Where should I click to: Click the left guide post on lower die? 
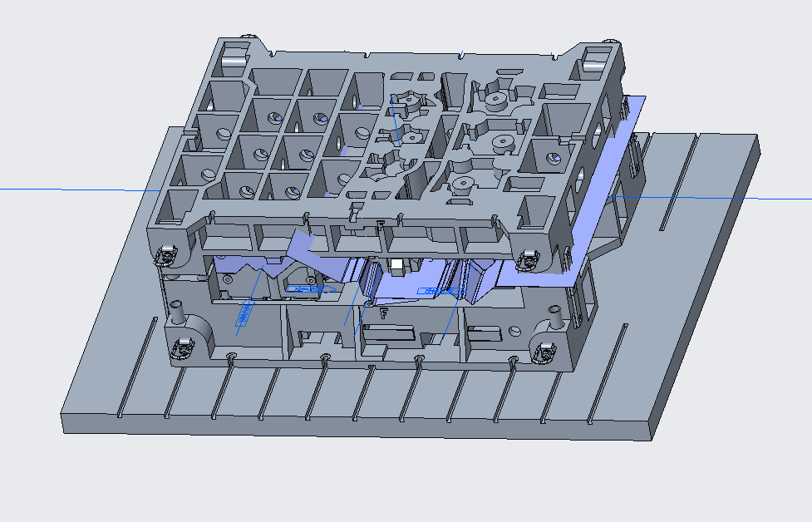click(177, 312)
